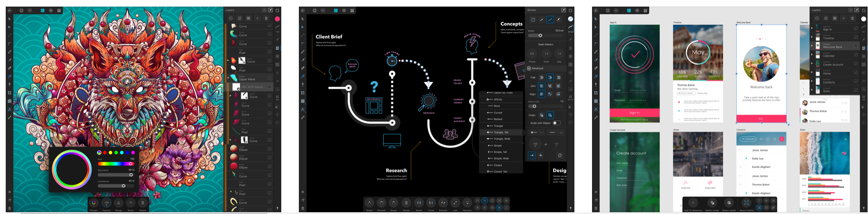Click Break curve action in middle screenshot
868x214 pixels.
pyautogui.click(x=419, y=203)
